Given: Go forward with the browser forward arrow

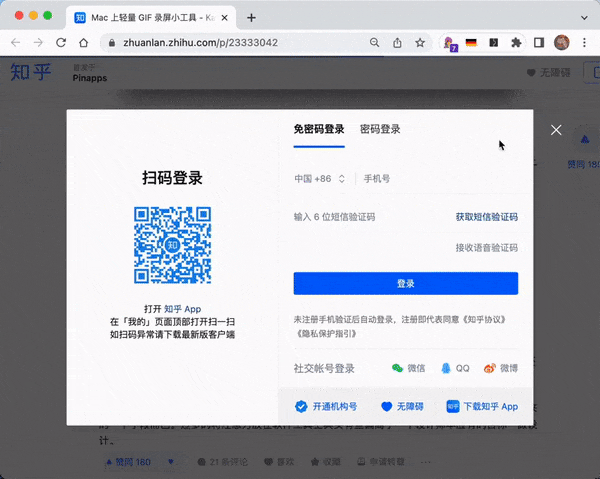Looking at the screenshot, I should 38,42.
